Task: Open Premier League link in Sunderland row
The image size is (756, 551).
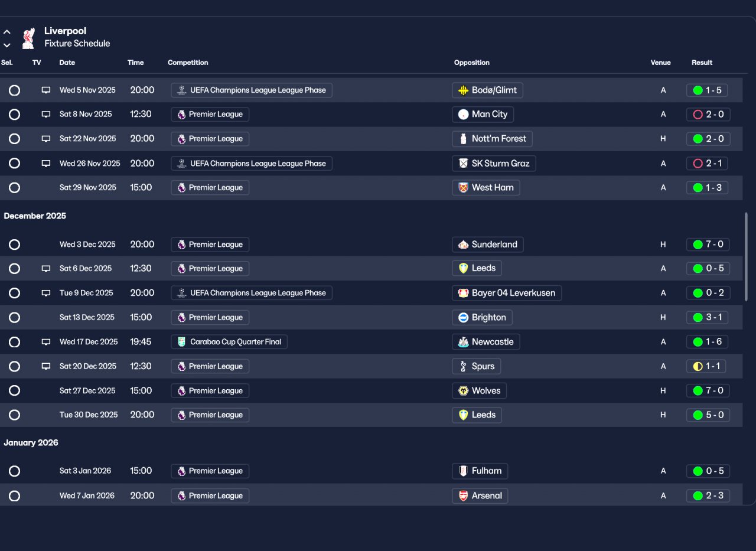Action: 210,244
